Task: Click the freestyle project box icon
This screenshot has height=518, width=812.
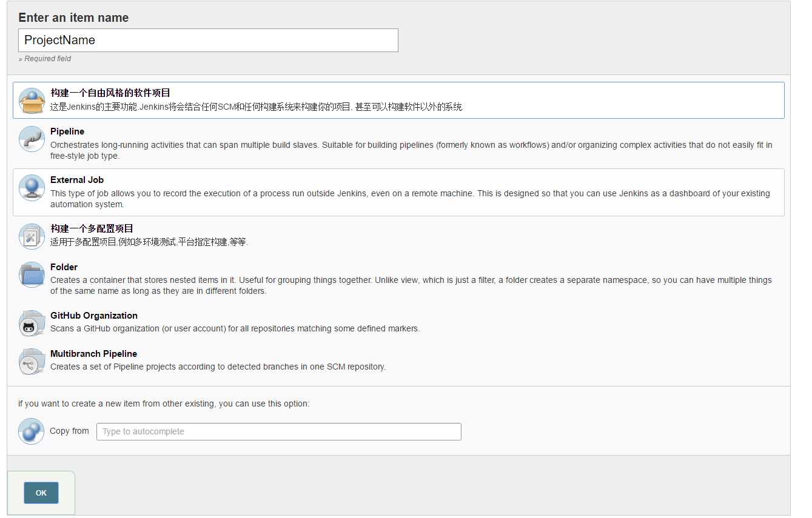Action: [x=32, y=101]
